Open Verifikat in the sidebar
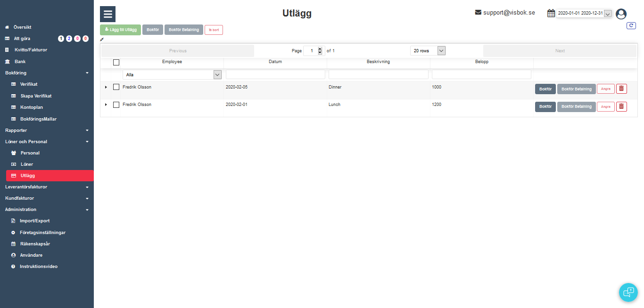The height and width of the screenshot is (308, 644). pyautogui.click(x=28, y=84)
